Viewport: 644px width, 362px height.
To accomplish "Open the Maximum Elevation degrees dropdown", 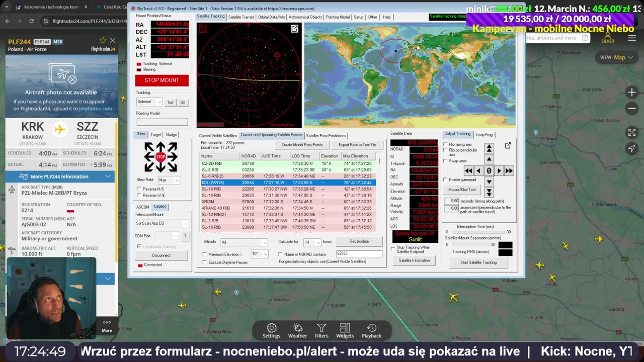I will pyautogui.click(x=259, y=254).
